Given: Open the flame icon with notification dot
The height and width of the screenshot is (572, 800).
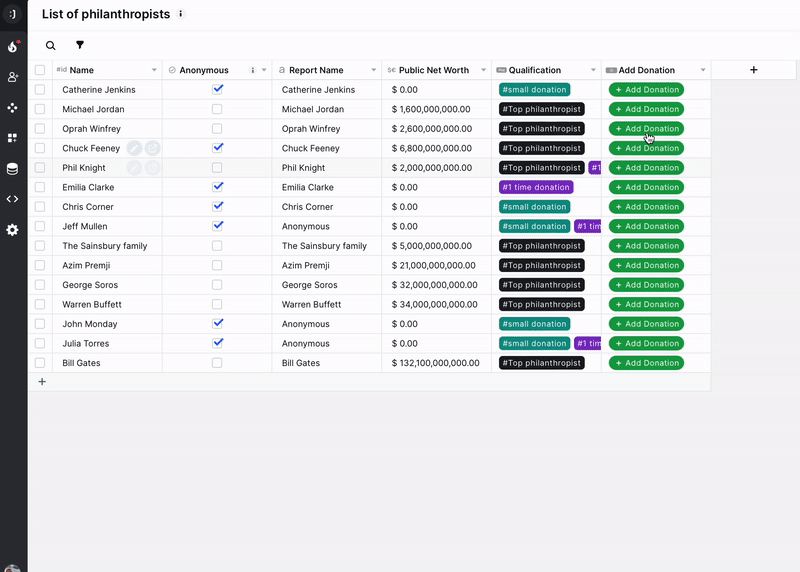Looking at the screenshot, I should [x=13, y=46].
